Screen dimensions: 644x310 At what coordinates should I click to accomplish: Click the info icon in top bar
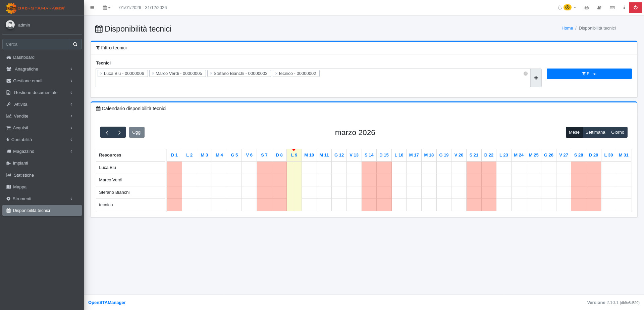point(624,8)
